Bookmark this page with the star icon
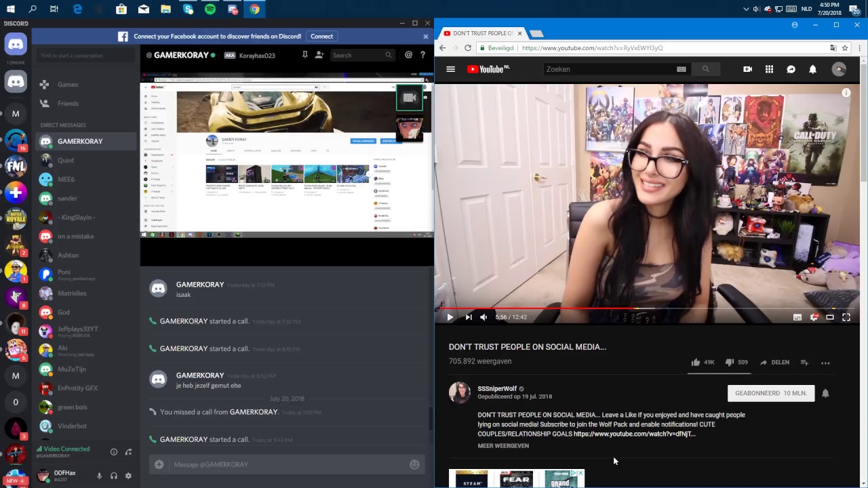Image resolution: width=868 pixels, height=488 pixels. click(845, 48)
